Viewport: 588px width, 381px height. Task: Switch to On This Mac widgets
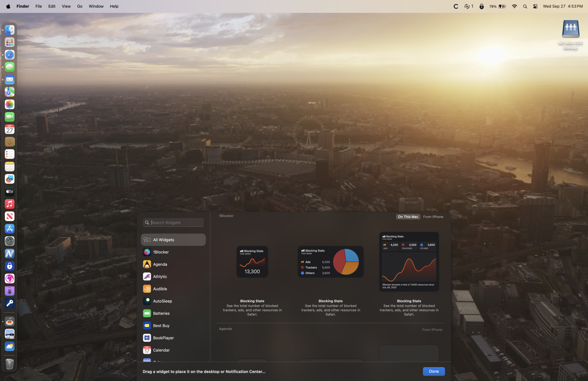[408, 217]
